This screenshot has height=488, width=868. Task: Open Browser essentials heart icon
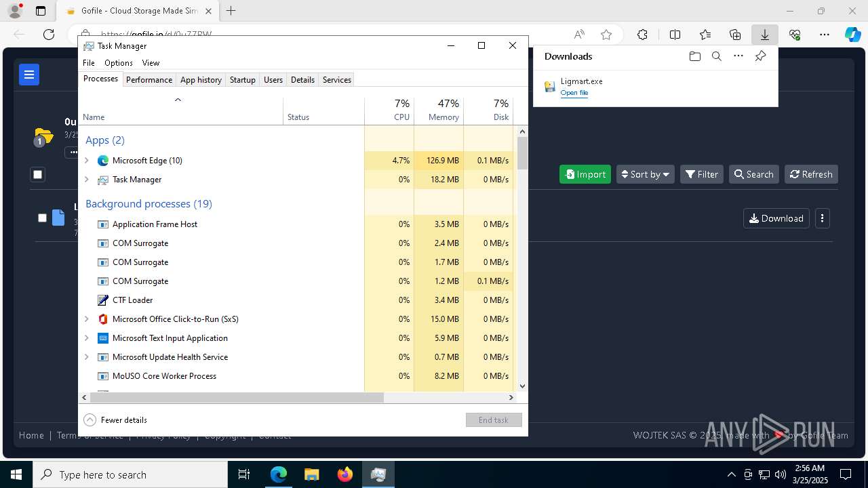click(x=795, y=35)
